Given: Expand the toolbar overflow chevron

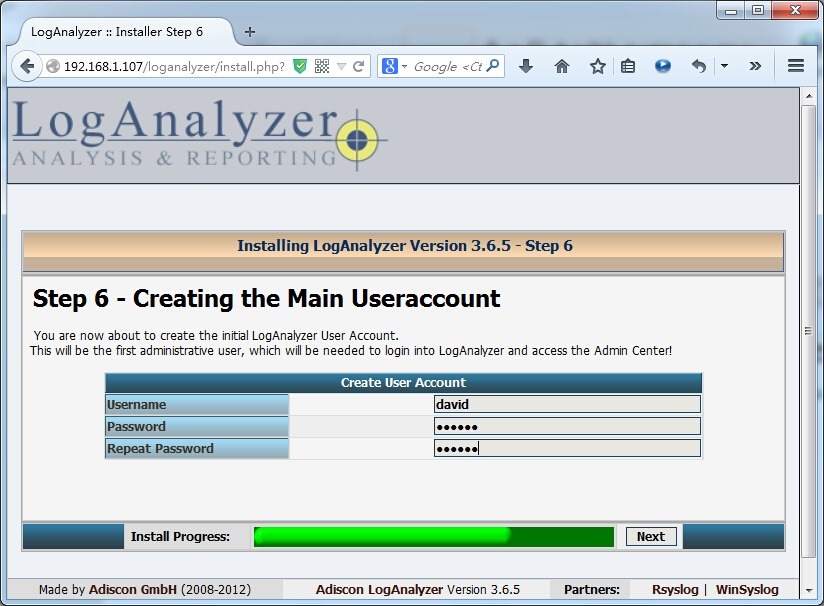Looking at the screenshot, I should coord(755,65).
